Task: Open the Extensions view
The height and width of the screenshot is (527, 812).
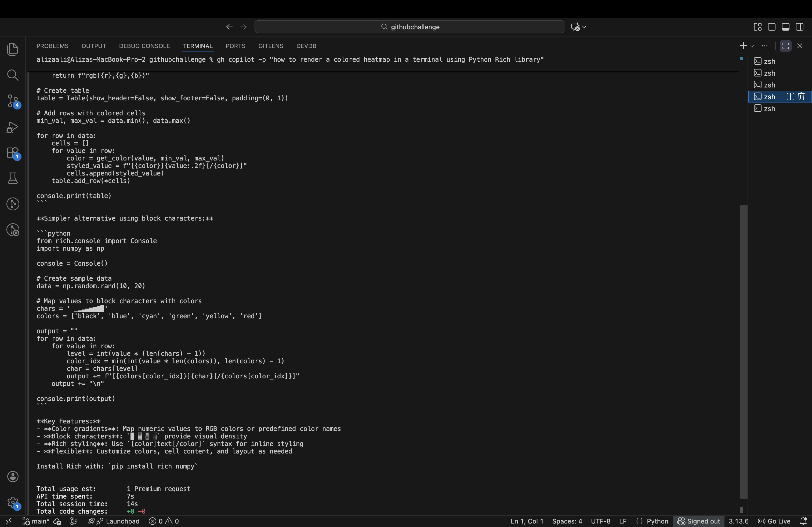Action: [x=13, y=153]
